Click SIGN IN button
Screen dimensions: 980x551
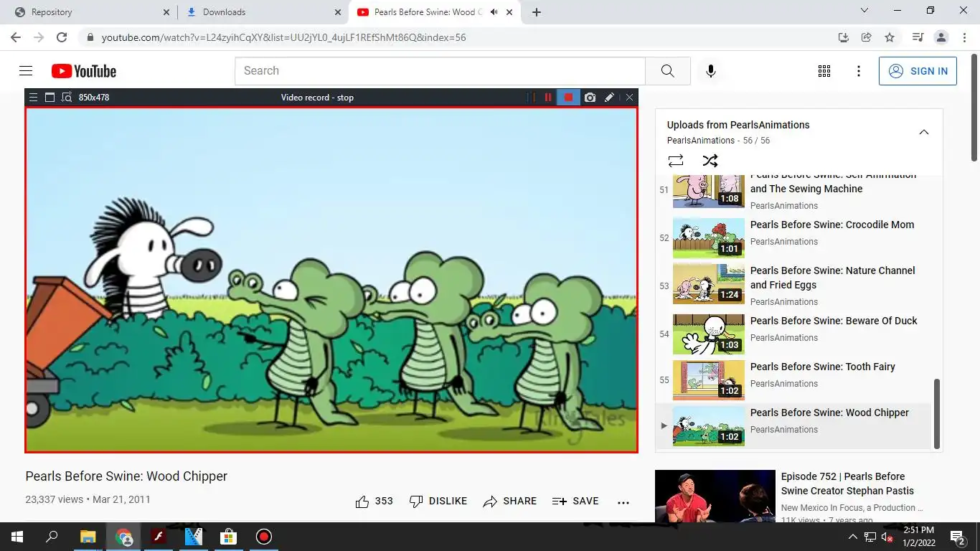click(x=918, y=71)
